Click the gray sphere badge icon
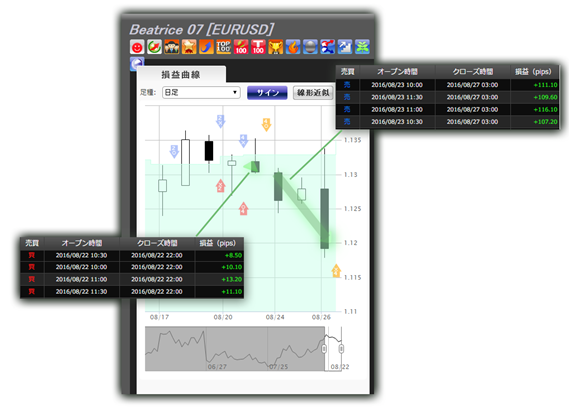The image size is (571, 409). pyautogui.click(x=310, y=47)
